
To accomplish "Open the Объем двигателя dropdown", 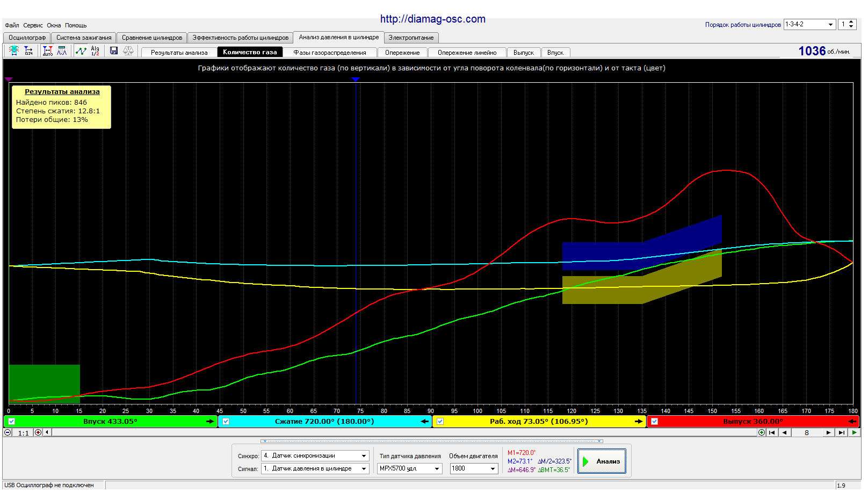I will 474,468.
